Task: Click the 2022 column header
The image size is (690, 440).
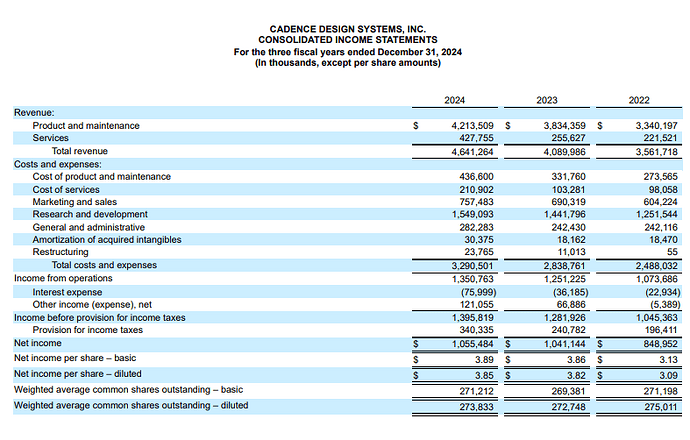Action: pos(639,100)
